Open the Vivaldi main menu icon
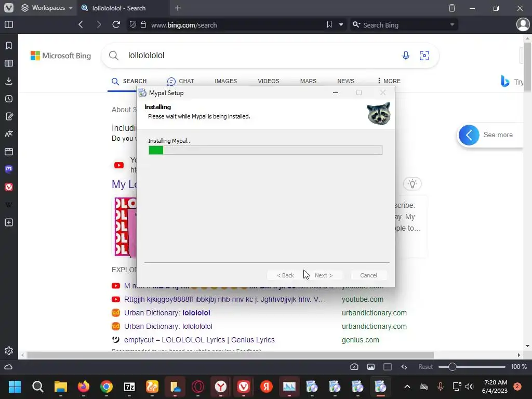This screenshot has width=532, height=399. tap(9, 8)
